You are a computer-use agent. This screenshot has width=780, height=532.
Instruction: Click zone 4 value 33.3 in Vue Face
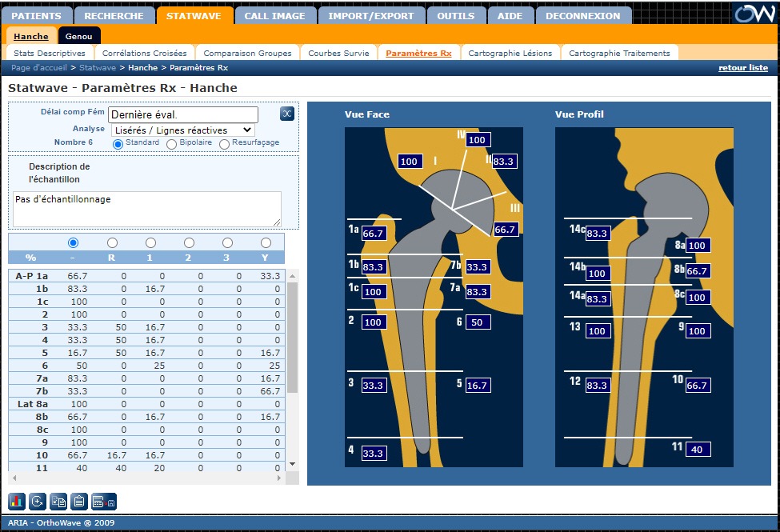(373, 454)
